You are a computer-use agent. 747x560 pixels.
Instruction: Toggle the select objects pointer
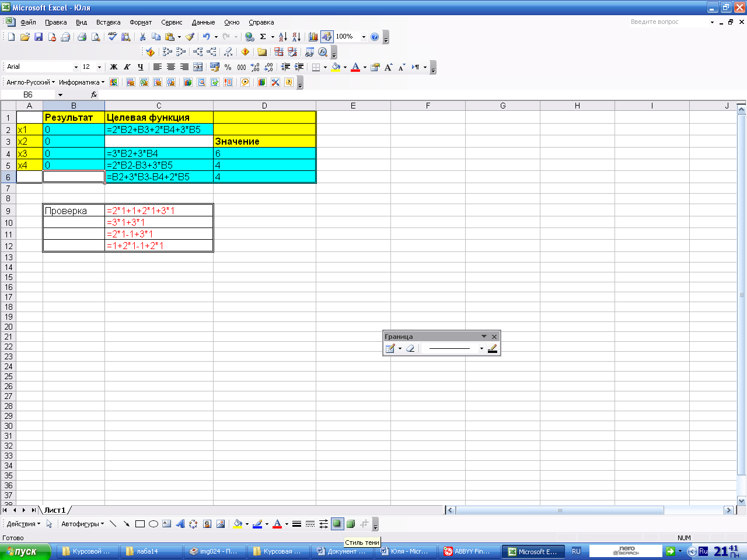pos(50,524)
